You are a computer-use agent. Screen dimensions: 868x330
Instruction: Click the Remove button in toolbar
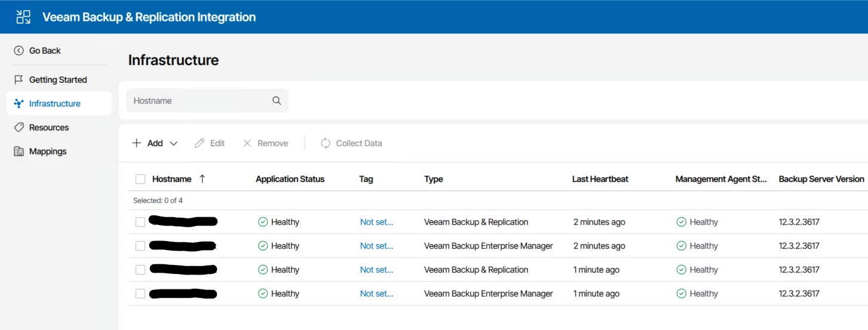pos(265,143)
